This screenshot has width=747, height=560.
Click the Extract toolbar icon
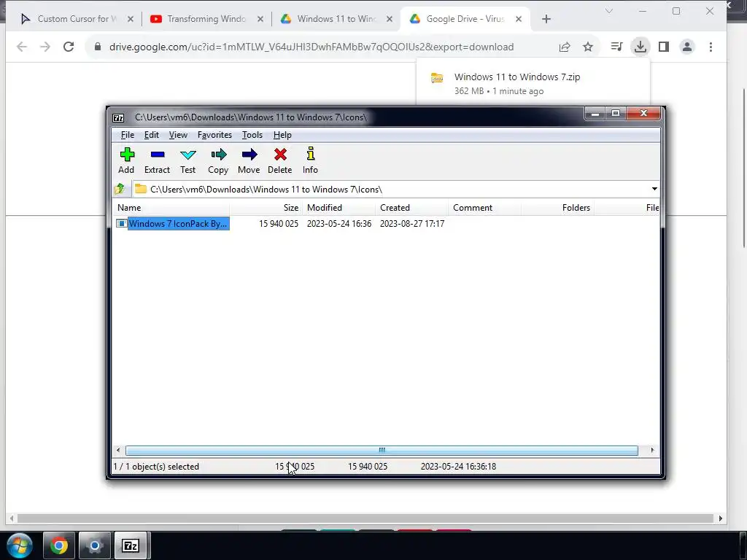(158, 160)
